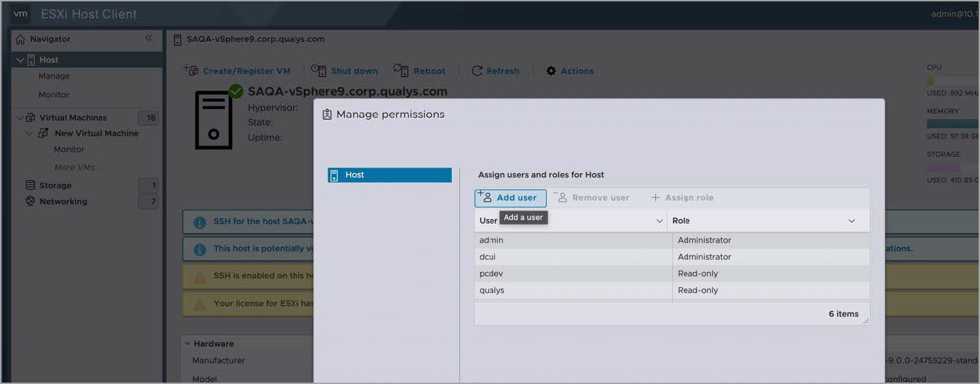Viewport: 980px width, 384px height.
Task: Open the User column dropdown arrow
Action: [659, 221]
